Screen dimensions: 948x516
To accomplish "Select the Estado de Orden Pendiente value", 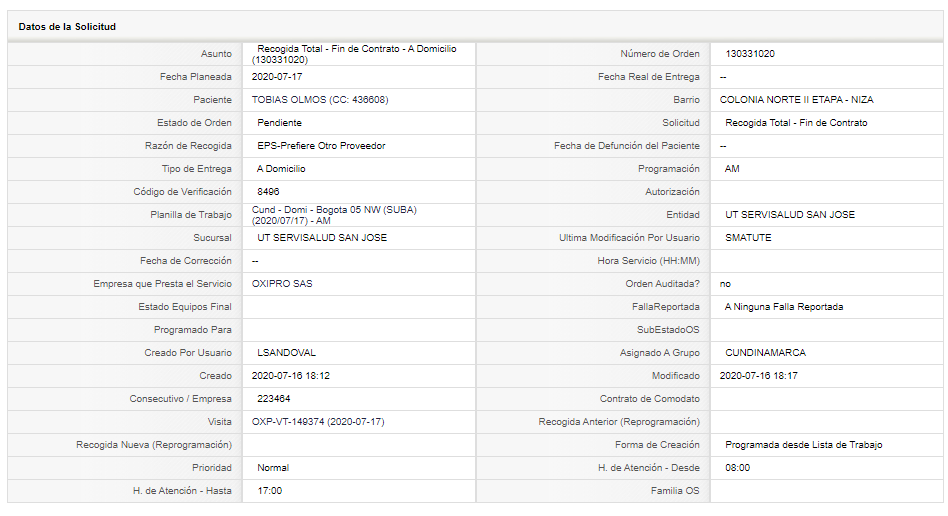I will click(x=279, y=123).
